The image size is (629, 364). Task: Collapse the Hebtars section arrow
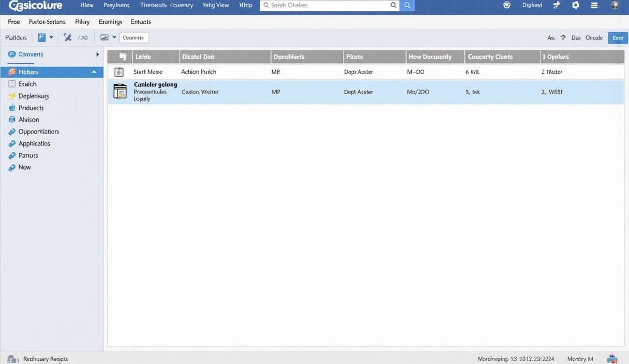94,72
